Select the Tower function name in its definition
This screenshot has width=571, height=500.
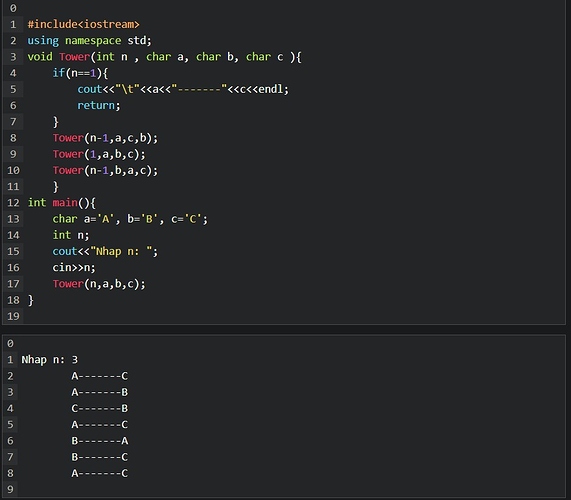[74, 57]
